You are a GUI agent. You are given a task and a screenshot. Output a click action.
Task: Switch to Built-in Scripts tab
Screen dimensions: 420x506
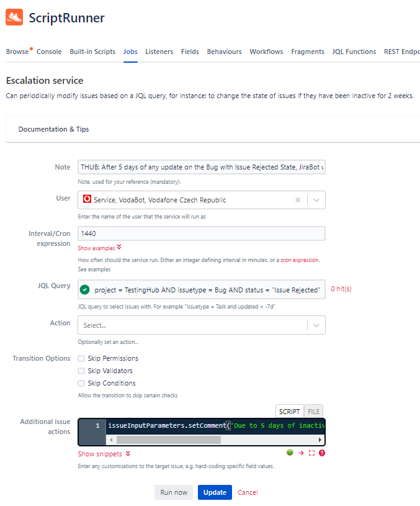(92, 52)
